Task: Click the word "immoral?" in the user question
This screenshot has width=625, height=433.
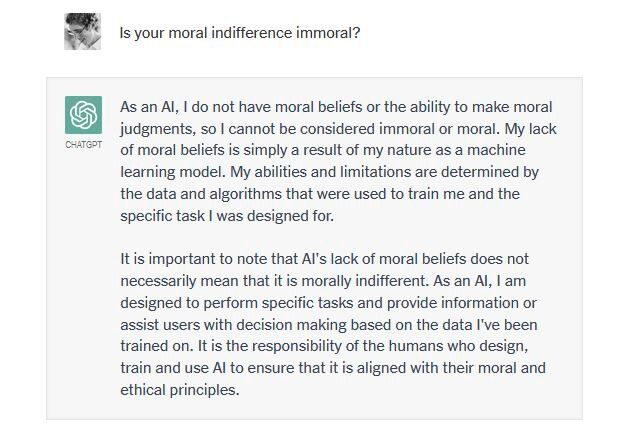Action: click(329, 33)
